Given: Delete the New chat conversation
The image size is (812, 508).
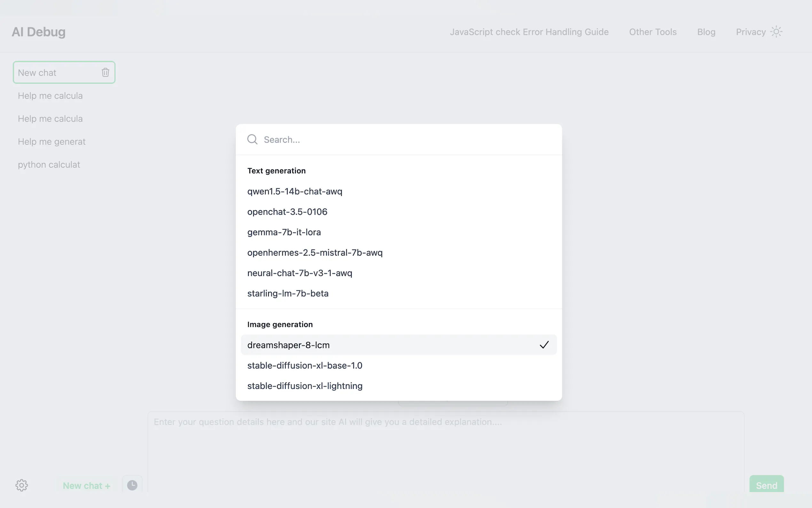Looking at the screenshot, I should click(105, 73).
